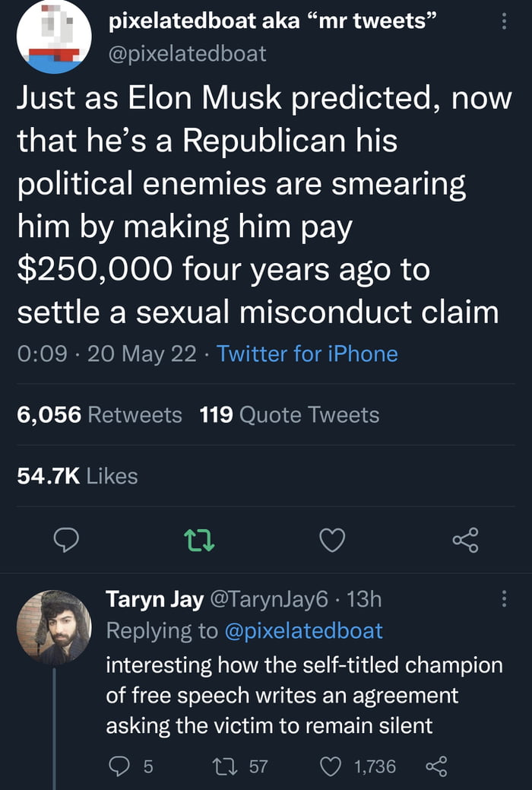Reply to the pixelatedboat tweet
This screenshot has width=532, height=790.
66,541
